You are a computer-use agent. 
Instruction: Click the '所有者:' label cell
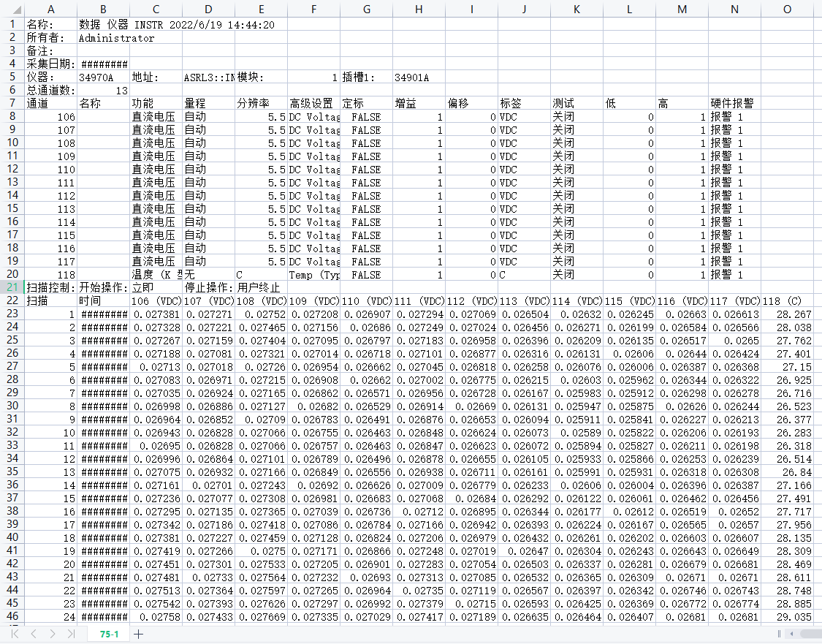pyautogui.click(x=51, y=38)
